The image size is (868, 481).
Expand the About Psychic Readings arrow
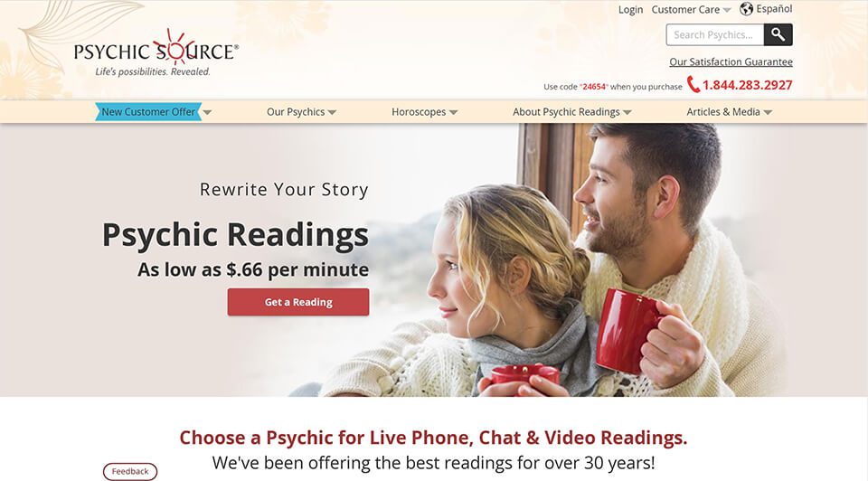point(627,112)
